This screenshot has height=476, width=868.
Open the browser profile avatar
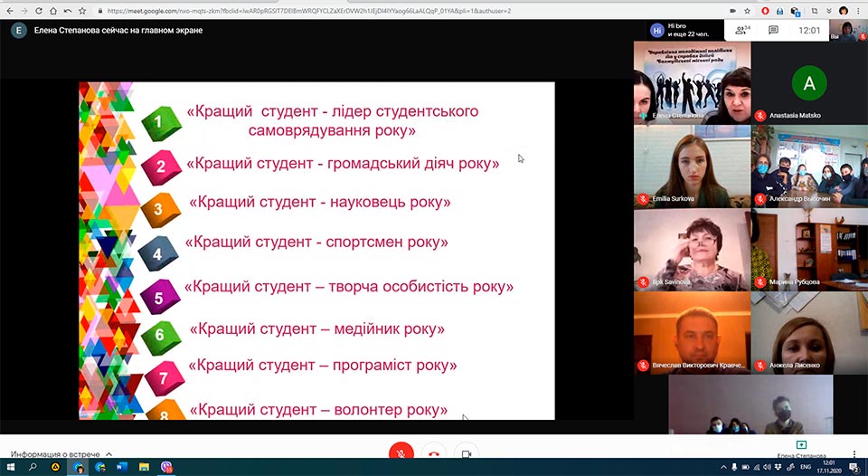(844, 11)
